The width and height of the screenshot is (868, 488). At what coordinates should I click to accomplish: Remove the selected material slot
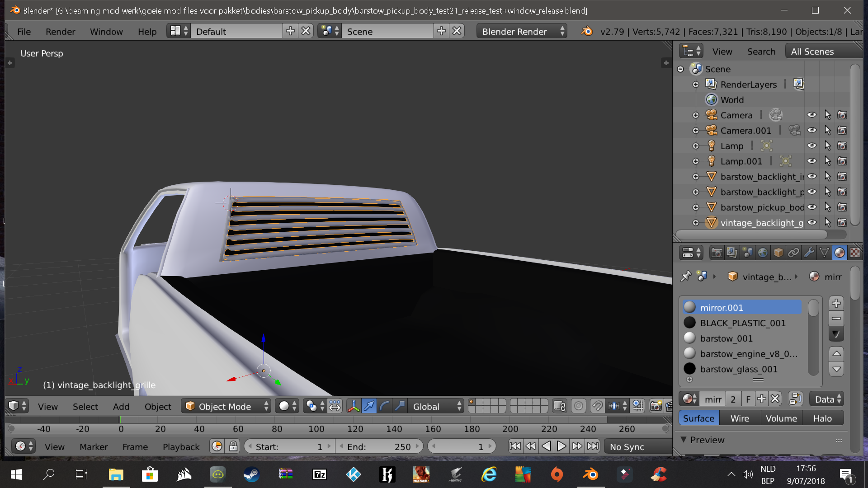click(836, 319)
